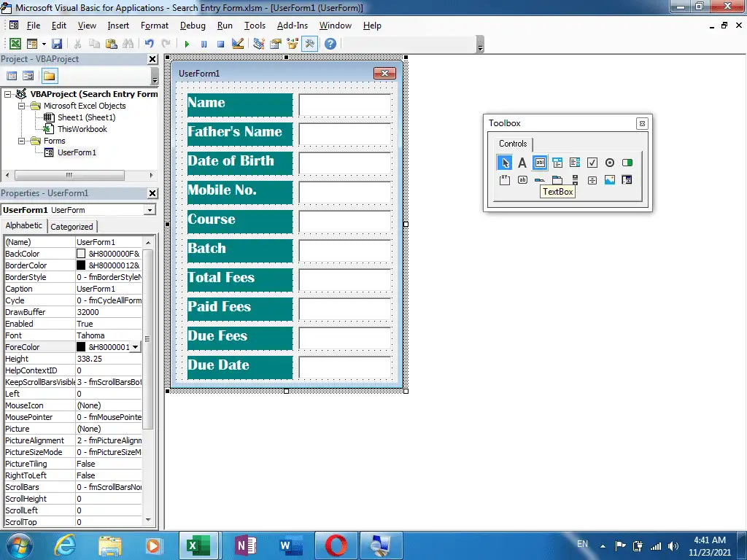Open Project Explorer from the toolbar
Screen dimensions: 747x560
(x=259, y=44)
